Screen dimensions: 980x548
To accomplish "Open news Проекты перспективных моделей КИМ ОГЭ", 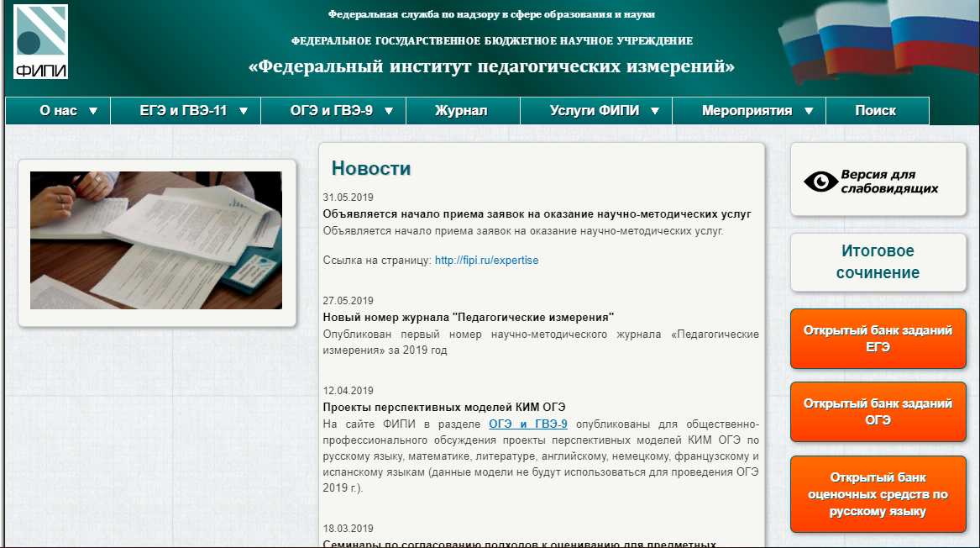I will 443,408.
